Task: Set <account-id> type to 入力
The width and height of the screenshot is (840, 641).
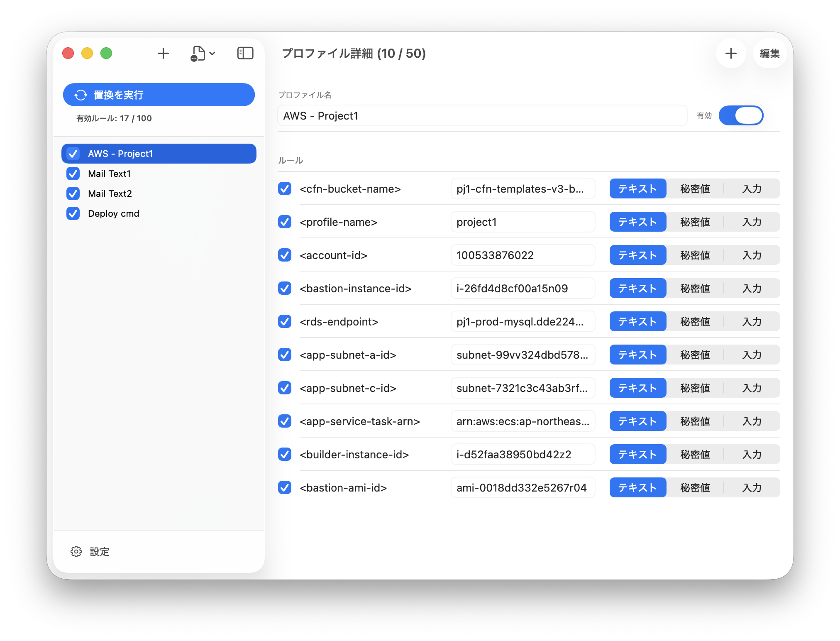Action: click(x=752, y=255)
